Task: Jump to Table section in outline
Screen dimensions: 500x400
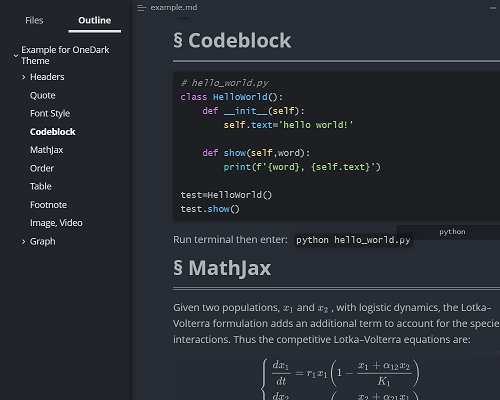Action: pyautogui.click(x=41, y=186)
